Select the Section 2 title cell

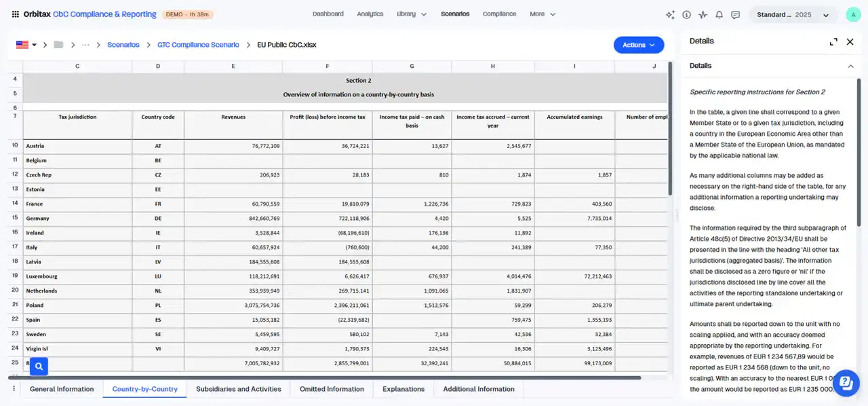click(345, 80)
